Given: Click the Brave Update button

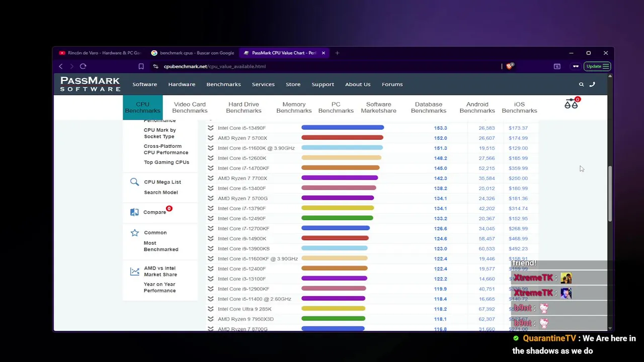Looking at the screenshot, I should pos(598,66).
